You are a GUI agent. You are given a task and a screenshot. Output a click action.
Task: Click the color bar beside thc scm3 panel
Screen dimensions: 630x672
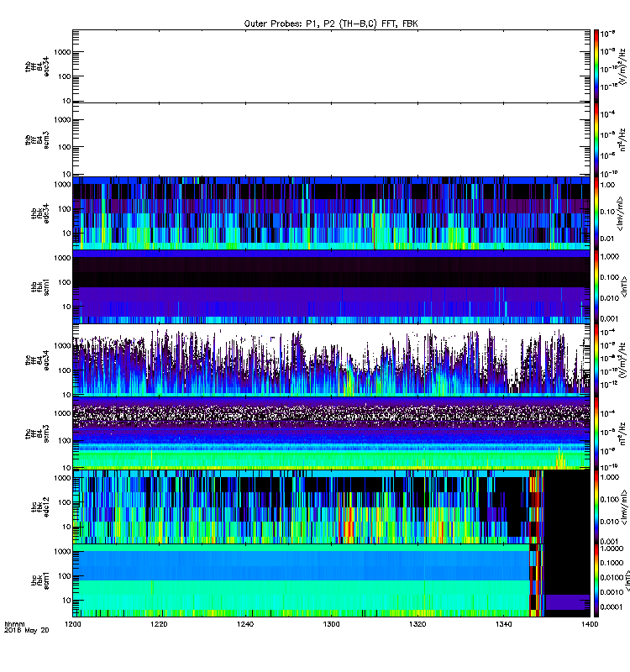pos(596,433)
